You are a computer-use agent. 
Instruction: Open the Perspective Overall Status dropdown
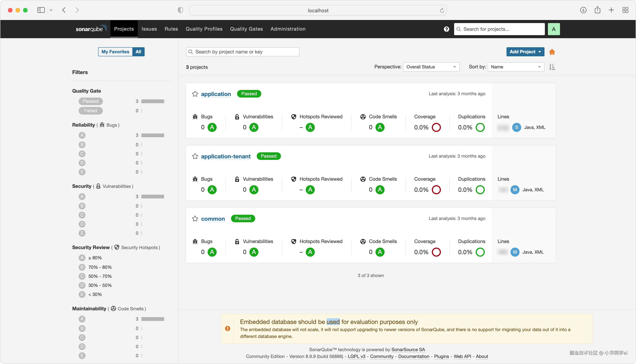tap(431, 67)
